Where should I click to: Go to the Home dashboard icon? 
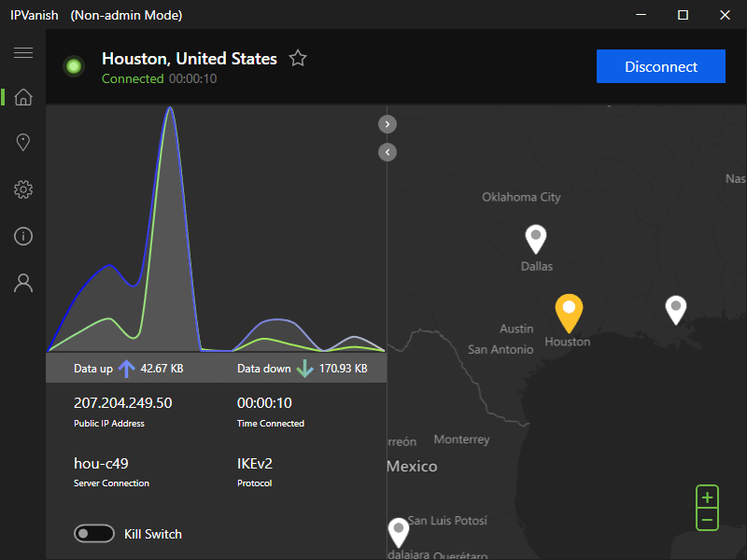(x=23, y=97)
